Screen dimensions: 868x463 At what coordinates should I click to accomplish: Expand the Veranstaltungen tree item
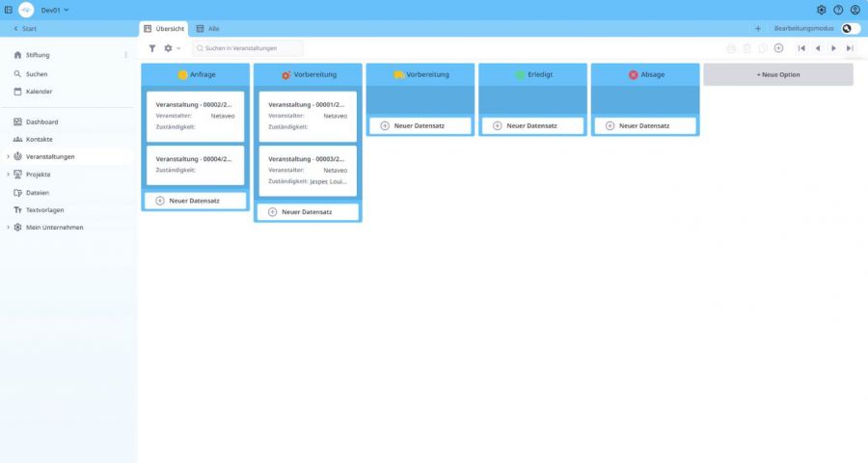click(9, 156)
